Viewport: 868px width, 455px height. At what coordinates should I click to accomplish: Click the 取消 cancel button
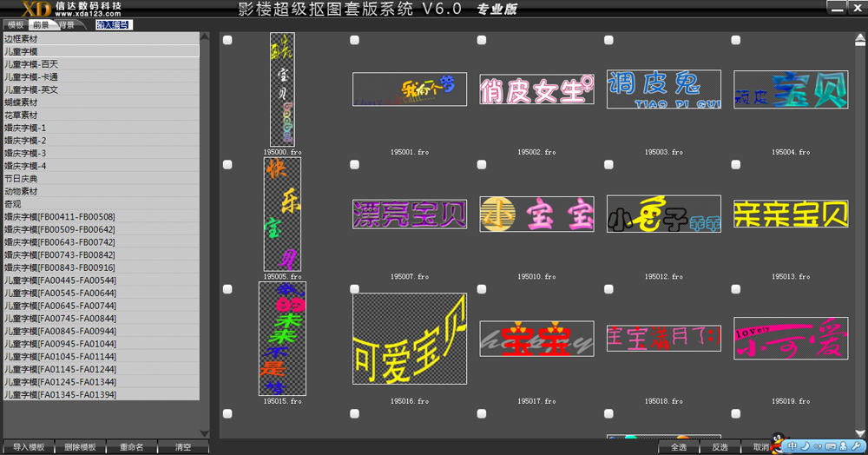[x=760, y=446]
